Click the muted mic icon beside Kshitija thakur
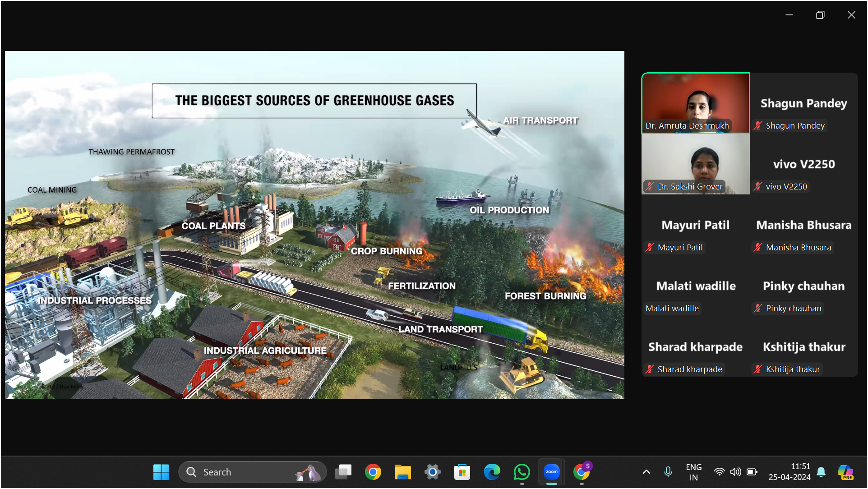 [758, 369]
